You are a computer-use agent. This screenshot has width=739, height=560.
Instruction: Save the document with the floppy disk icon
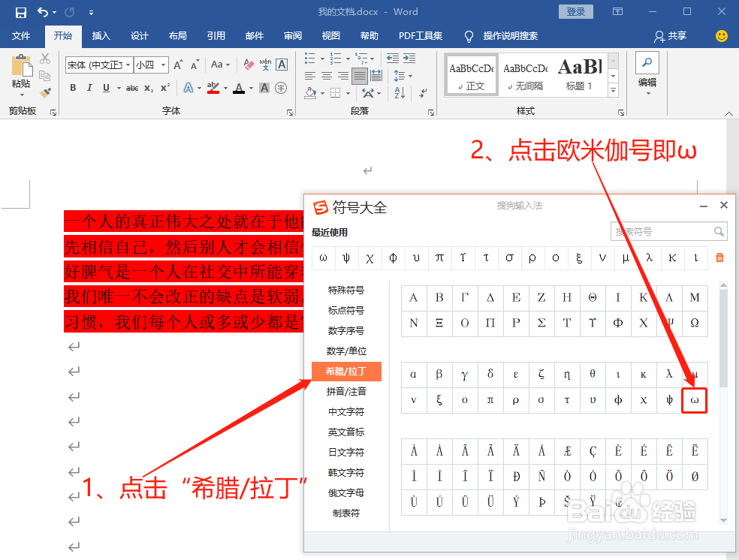[x=21, y=12]
